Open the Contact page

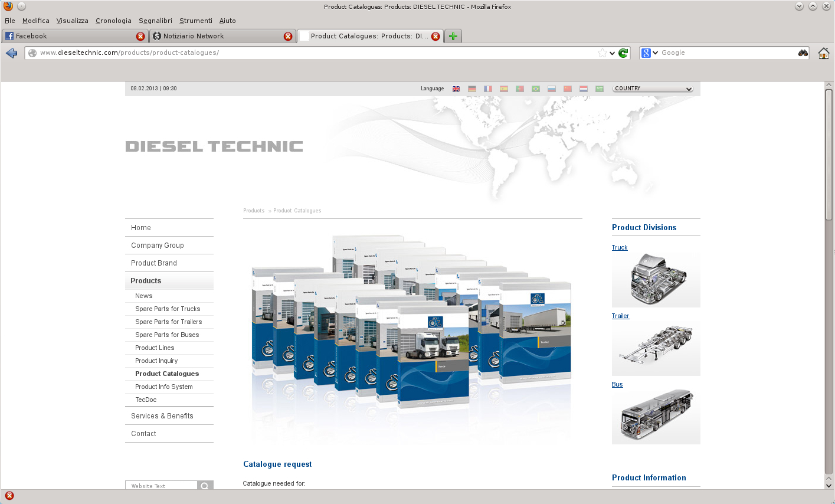(x=143, y=434)
